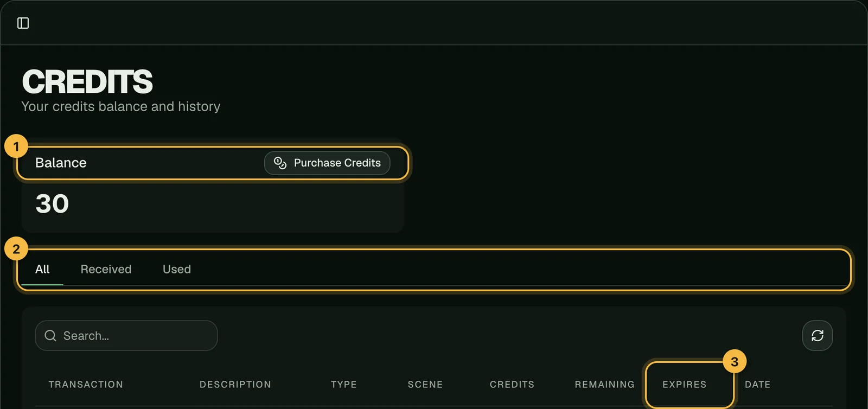Click the EXPIRES column header
This screenshot has width=868, height=409.
tap(685, 384)
